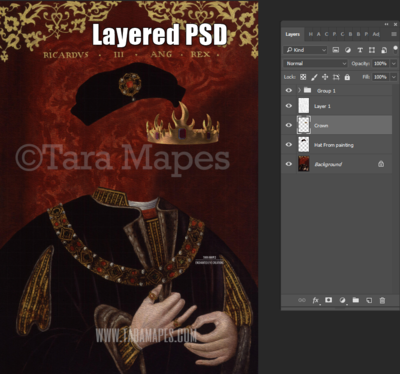Click the lock all padlock icon
This screenshot has width=400, height=374.
347,77
